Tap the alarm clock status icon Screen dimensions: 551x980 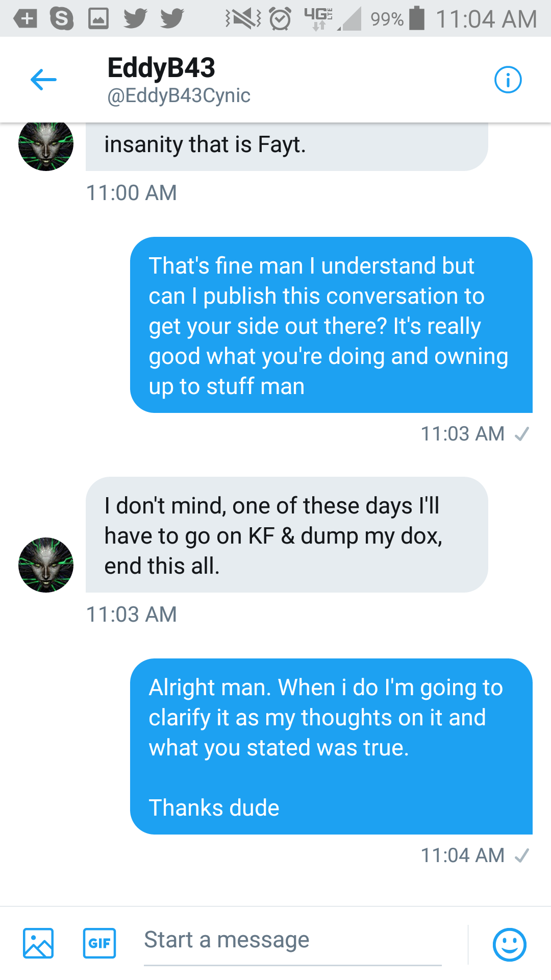pos(280,19)
